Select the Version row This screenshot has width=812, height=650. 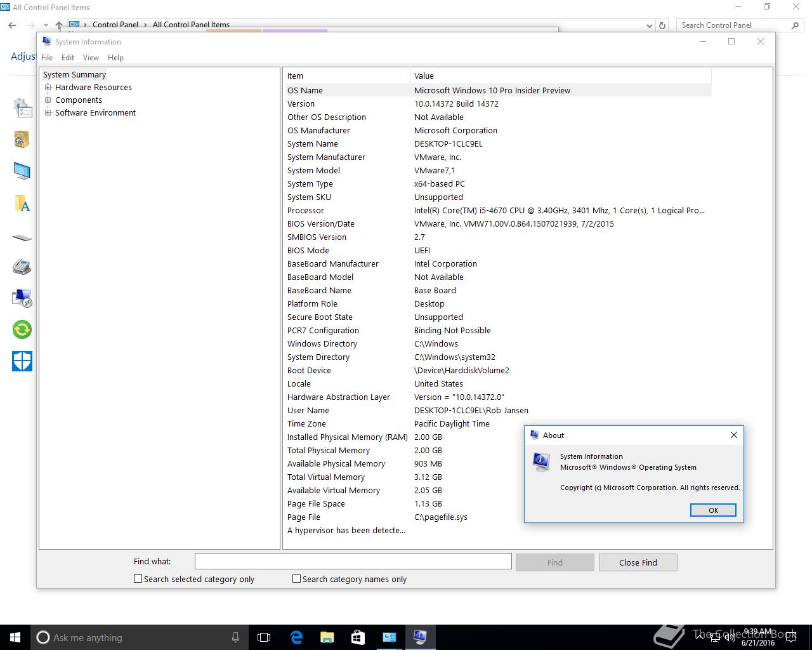click(498, 103)
